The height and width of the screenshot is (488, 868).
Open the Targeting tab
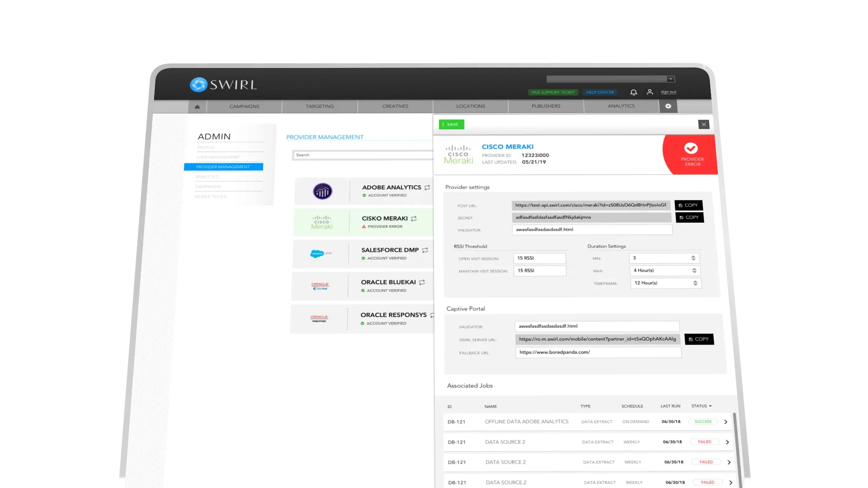(x=320, y=106)
